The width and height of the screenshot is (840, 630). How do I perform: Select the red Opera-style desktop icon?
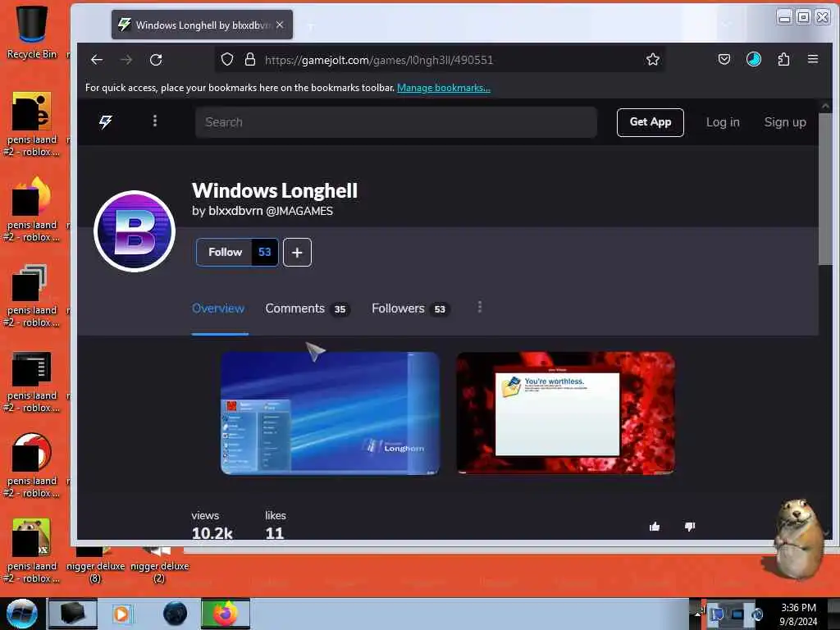click(32, 466)
